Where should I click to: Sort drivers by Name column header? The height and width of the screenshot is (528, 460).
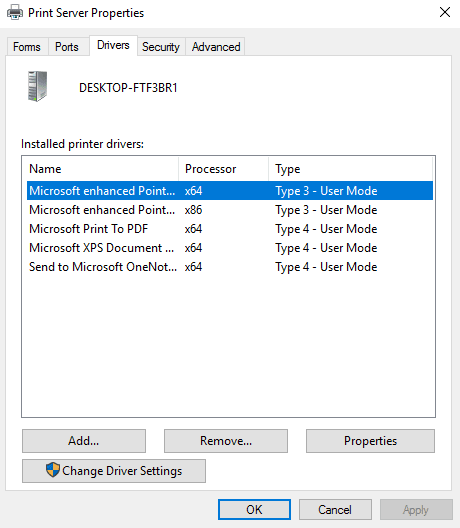(100, 169)
